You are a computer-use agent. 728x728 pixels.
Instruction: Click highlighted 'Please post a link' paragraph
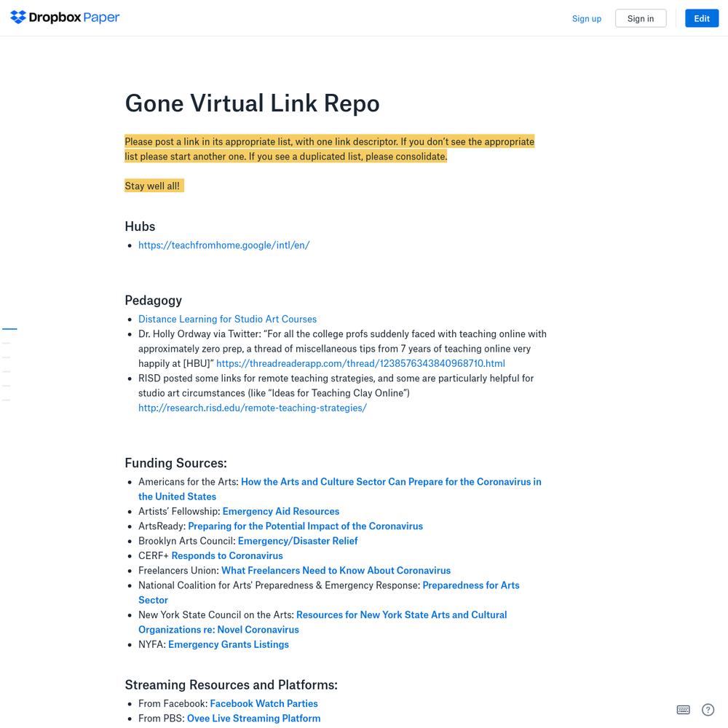coord(330,149)
